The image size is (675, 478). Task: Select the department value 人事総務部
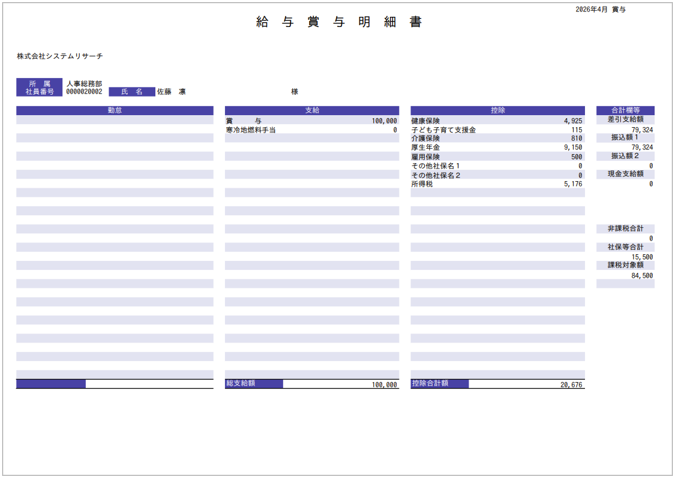(84, 84)
